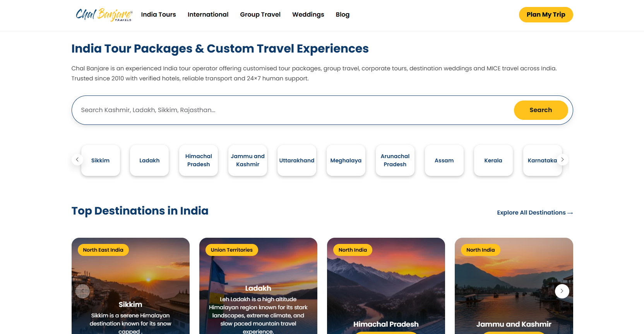Click the Plan My Trip button
This screenshot has height=334, width=644.
pyautogui.click(x=546, y=15)
